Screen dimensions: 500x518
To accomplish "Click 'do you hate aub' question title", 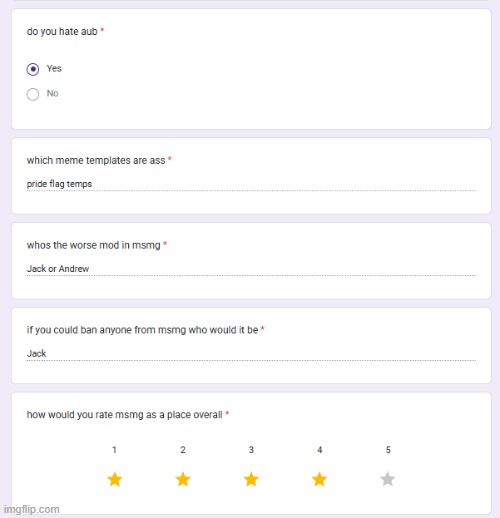I will (62, 31).
